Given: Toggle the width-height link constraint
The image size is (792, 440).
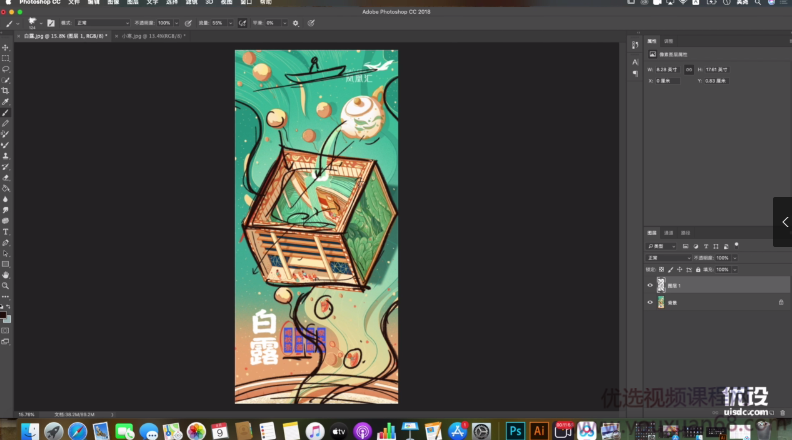Looking at the screenshot, I should click(x=689, y=69).
